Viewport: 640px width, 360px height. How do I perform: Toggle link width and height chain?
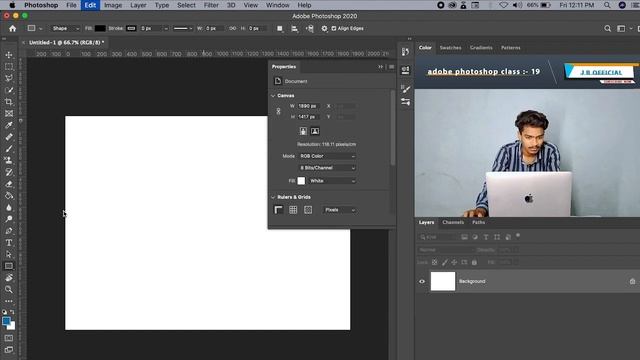[278, 111]
